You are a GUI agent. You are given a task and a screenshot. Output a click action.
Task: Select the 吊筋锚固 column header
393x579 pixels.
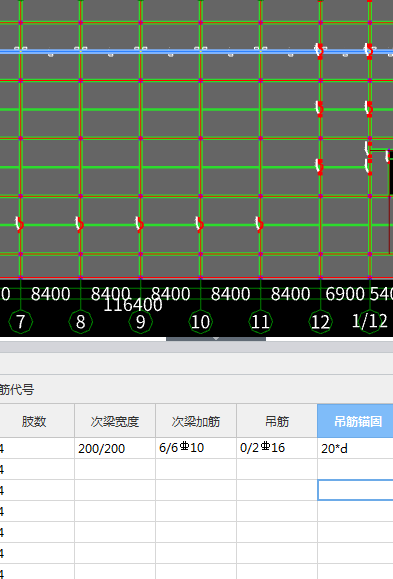[355, 421]
